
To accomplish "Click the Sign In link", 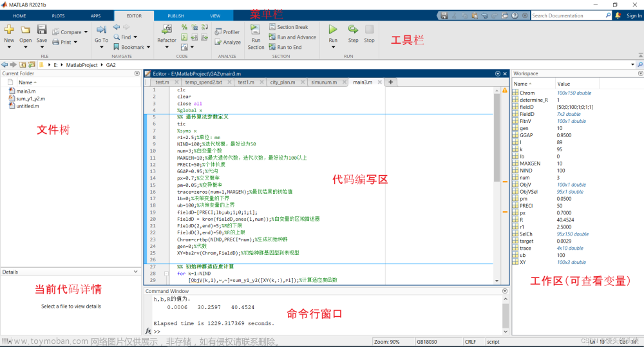I will [x=634, y=15].
